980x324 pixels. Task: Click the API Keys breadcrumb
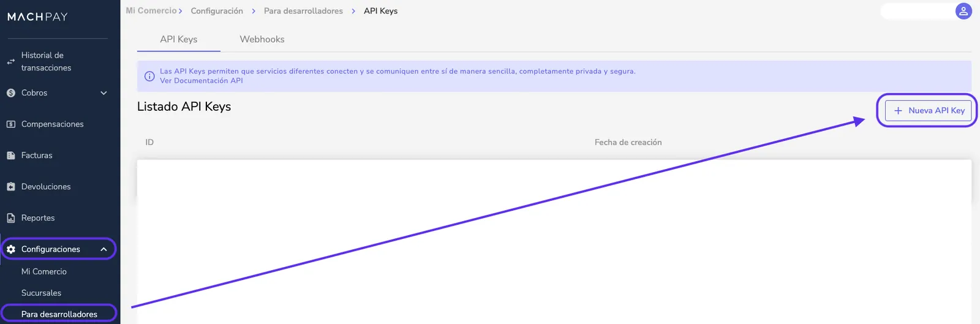point(380,11)
